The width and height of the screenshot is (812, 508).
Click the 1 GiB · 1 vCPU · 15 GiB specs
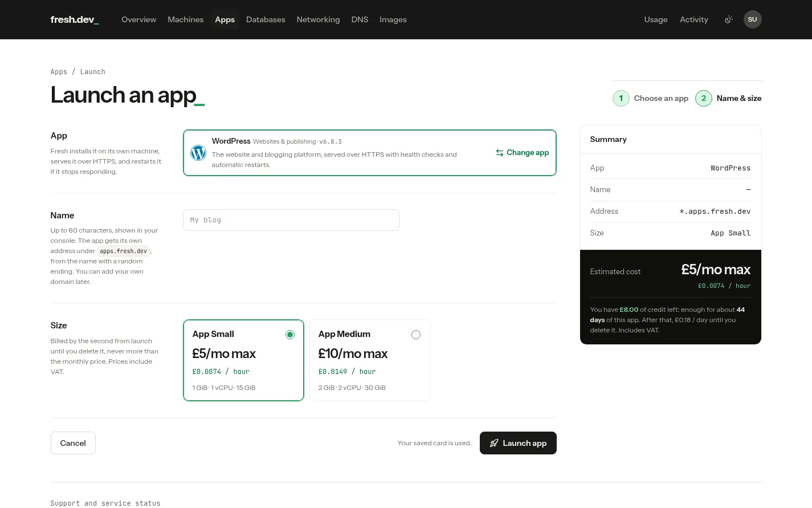click(224, 388)
